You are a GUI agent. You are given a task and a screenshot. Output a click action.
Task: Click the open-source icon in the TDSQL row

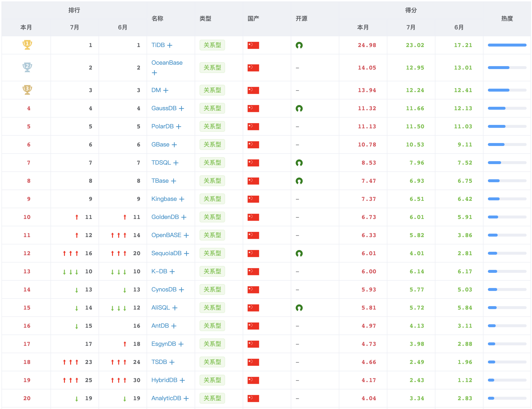pos(299,163)
